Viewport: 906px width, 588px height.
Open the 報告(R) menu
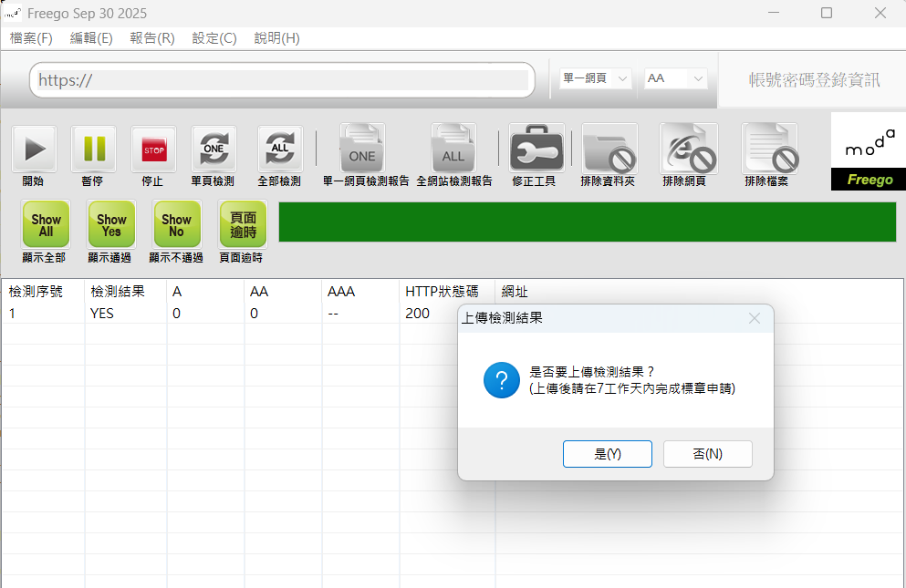pyautogui.click(x=152, y=38)
